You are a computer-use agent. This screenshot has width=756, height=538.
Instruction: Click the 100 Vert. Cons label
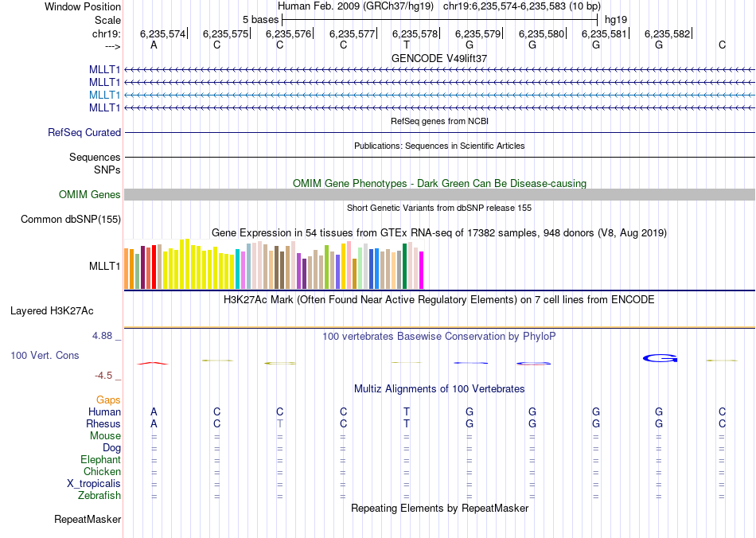click(45, 355)
